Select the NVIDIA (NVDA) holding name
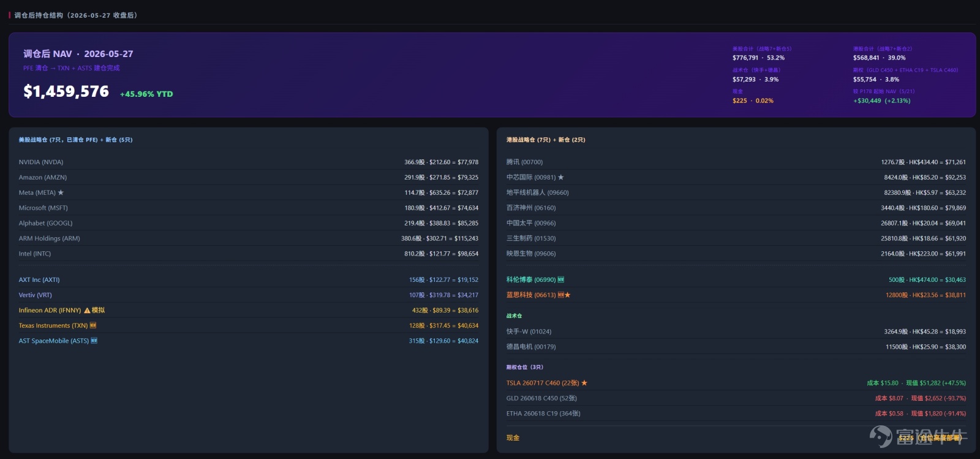The height and width of the screenshot is (459, 980). pyautogui.click(x=41, y=162)
